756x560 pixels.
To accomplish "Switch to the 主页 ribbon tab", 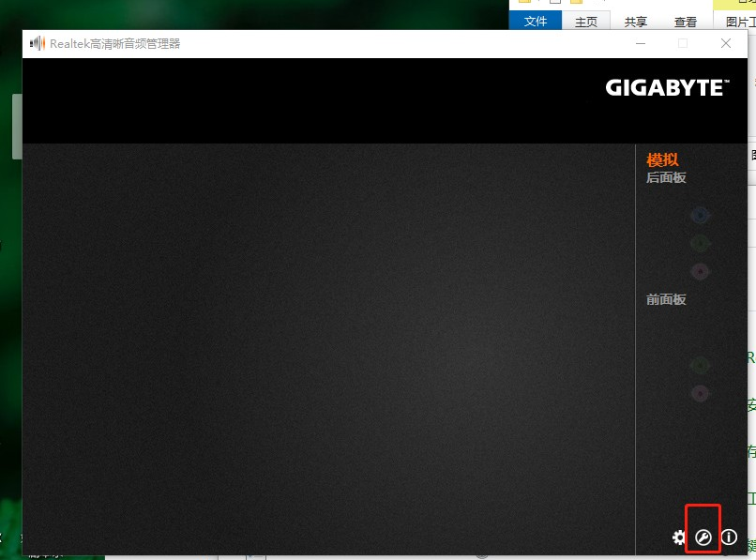I will [x=586, y=22].
